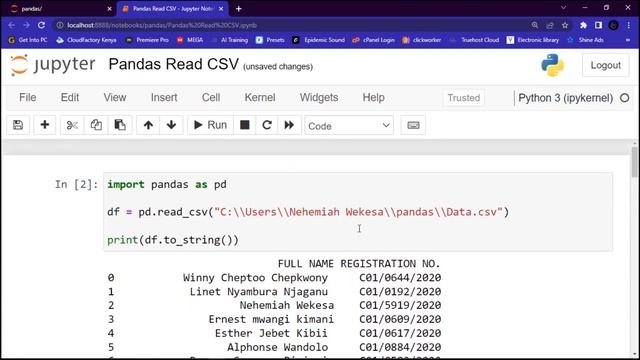Insert cell below with plus icon
Image resolution: width=640 pixels, height=360 pixels.
44,125
